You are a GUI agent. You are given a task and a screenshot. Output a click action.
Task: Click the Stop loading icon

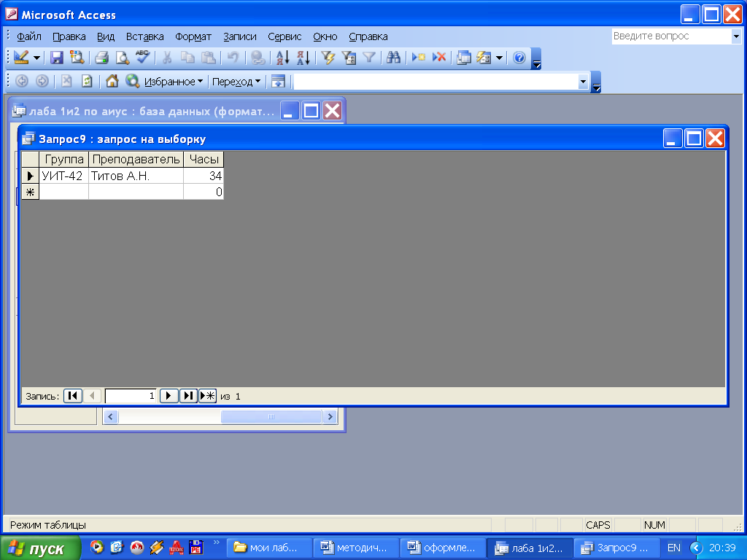[66, 82]
